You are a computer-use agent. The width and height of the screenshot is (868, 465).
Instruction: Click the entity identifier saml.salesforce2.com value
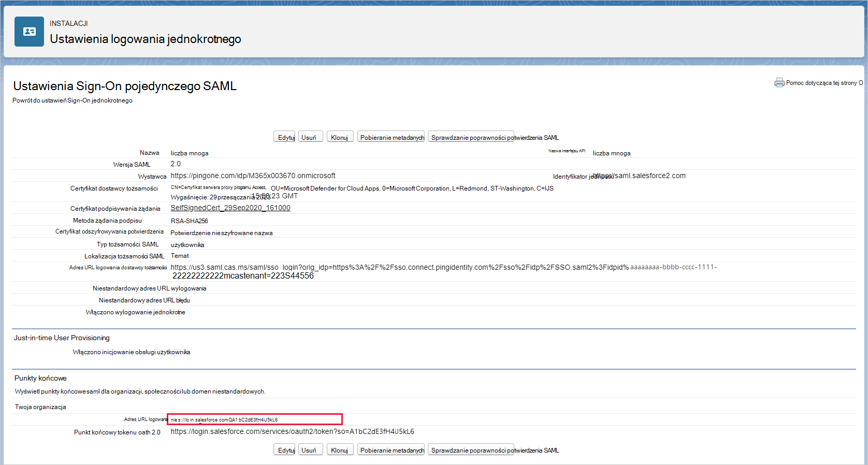pyautogui.click(x=639, y=176)
